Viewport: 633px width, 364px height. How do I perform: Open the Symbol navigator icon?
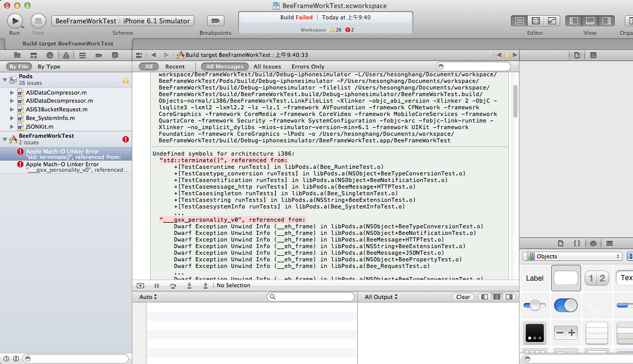click(34, 55)
